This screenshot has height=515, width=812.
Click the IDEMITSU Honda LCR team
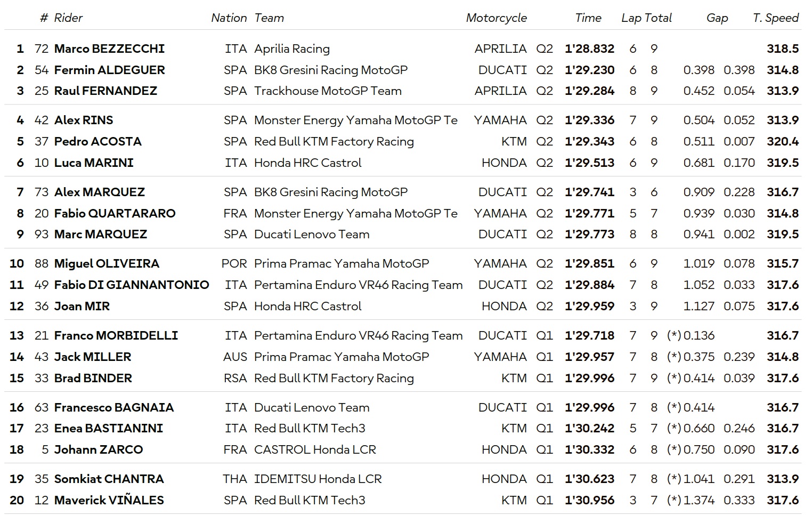coord(318,479)
